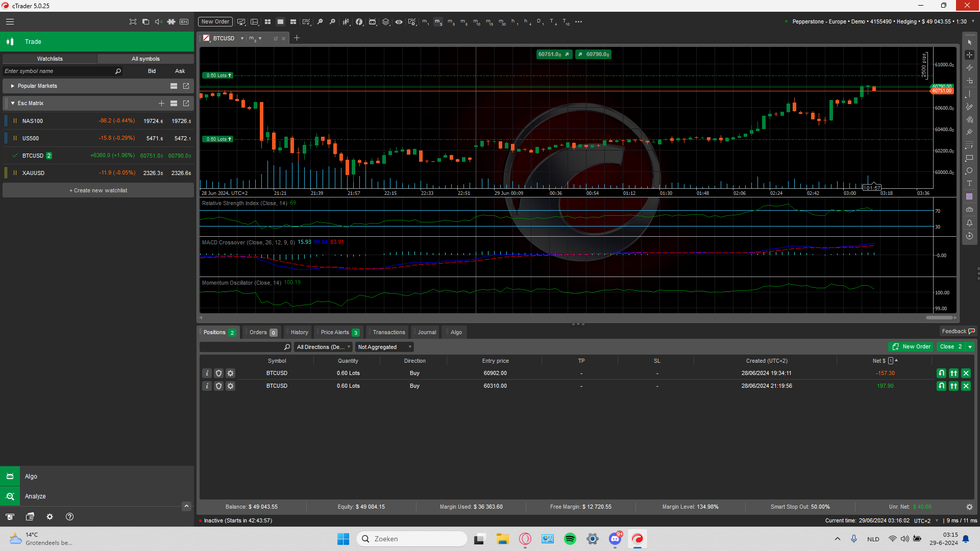This screenshot has height=551, width=980.
Task: Click buy price button 60790.0
Action: (x=593, y=55)
